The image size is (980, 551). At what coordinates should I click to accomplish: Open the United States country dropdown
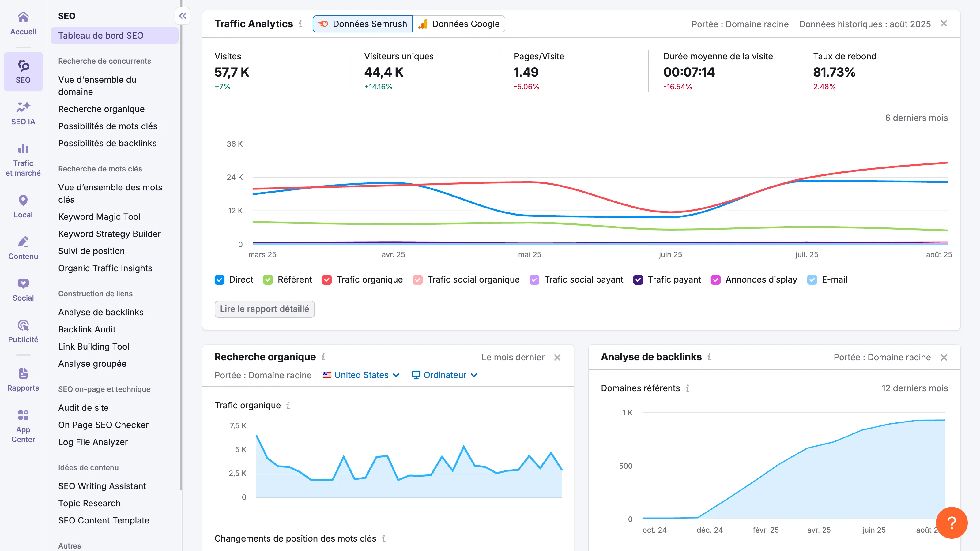361,375
